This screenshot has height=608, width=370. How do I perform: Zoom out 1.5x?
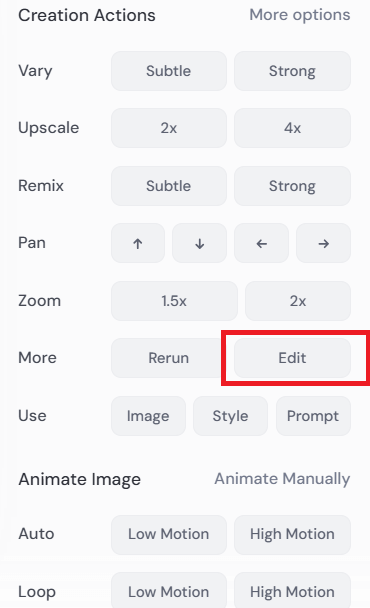coord(174,301)
